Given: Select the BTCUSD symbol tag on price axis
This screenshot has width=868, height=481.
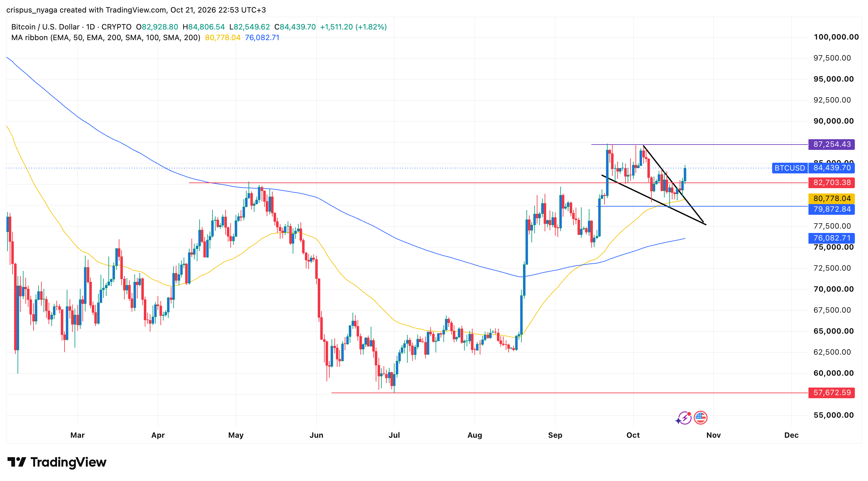Looking at the screenshot, I should (789, 168).
